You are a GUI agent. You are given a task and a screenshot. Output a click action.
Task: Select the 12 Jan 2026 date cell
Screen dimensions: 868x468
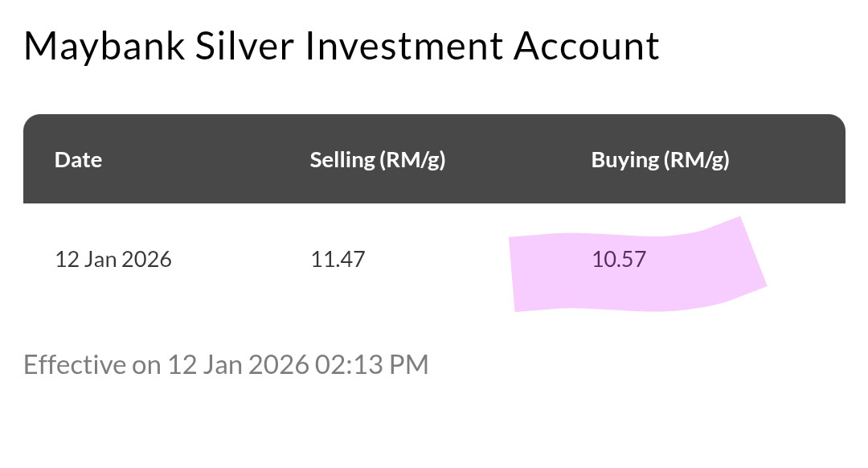coord(113,260)
